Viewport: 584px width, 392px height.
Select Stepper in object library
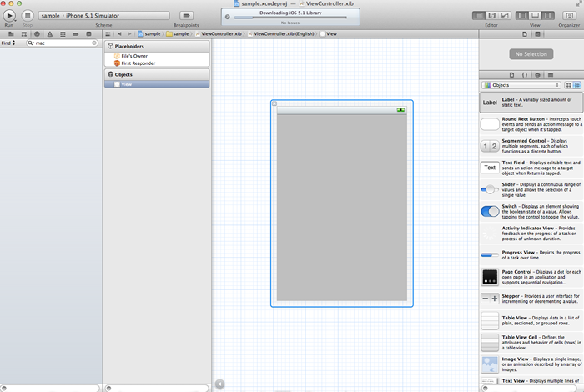(x=531, y=299)
